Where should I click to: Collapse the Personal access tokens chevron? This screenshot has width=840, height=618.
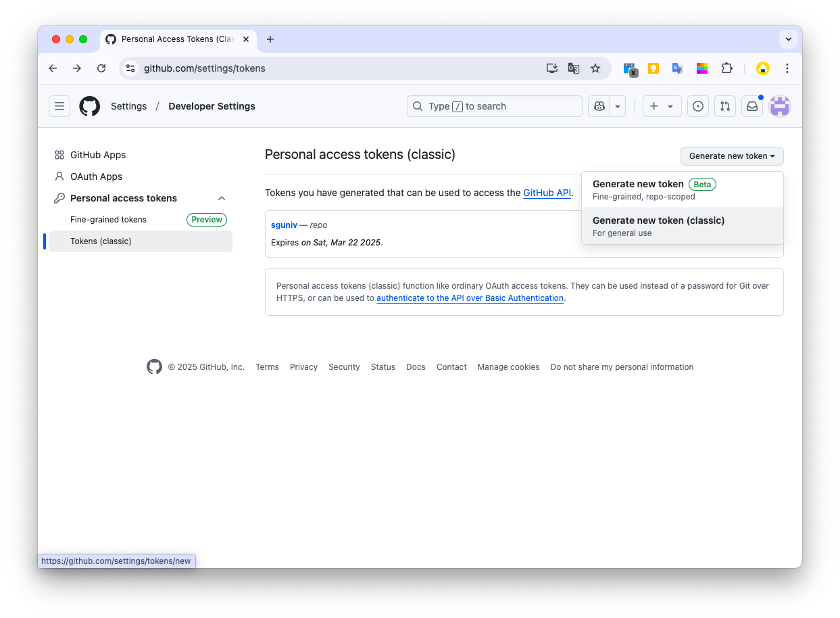pos(222,198)
